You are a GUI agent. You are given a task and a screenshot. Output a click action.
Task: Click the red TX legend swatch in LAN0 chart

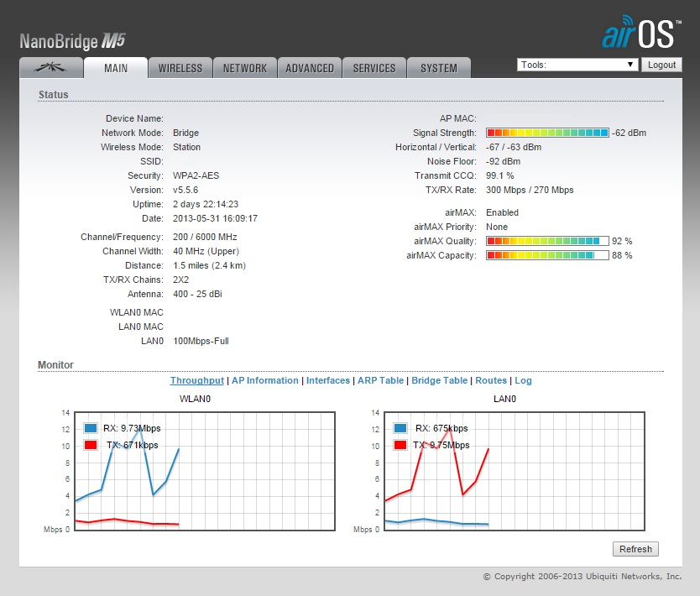400,445
